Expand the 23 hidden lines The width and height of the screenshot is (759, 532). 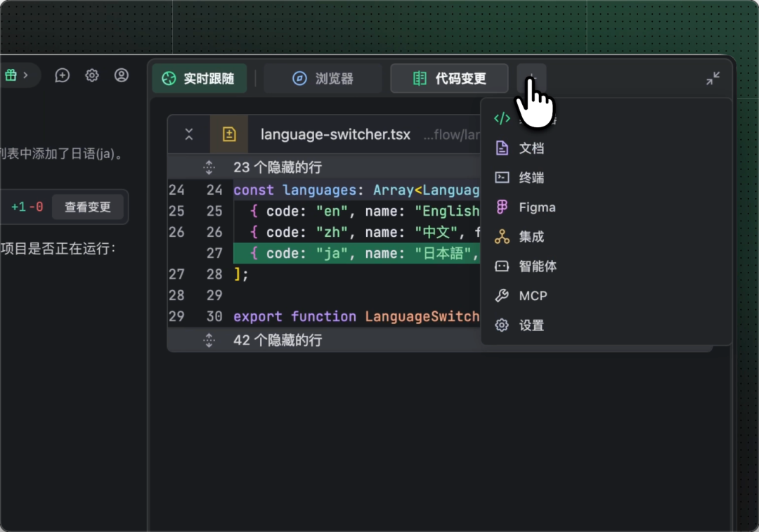tap(209, 167)
